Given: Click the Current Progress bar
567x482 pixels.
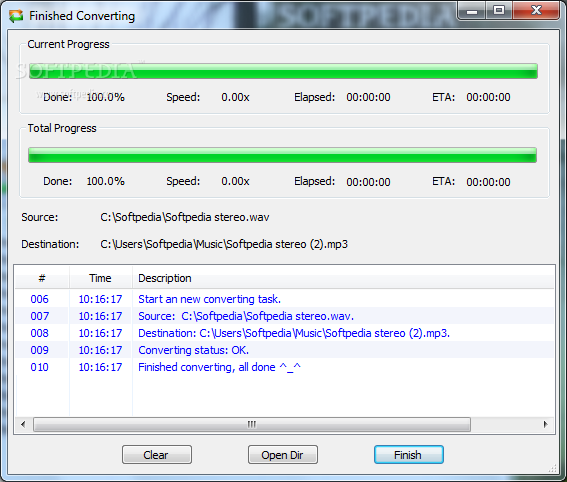Looking at the screenshot, I should coord(283,71).
